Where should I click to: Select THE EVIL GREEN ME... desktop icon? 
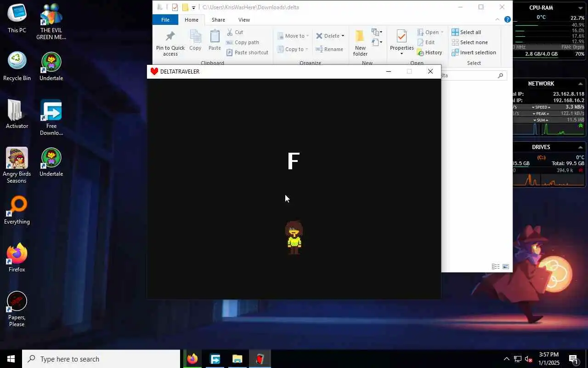[51, 22]
